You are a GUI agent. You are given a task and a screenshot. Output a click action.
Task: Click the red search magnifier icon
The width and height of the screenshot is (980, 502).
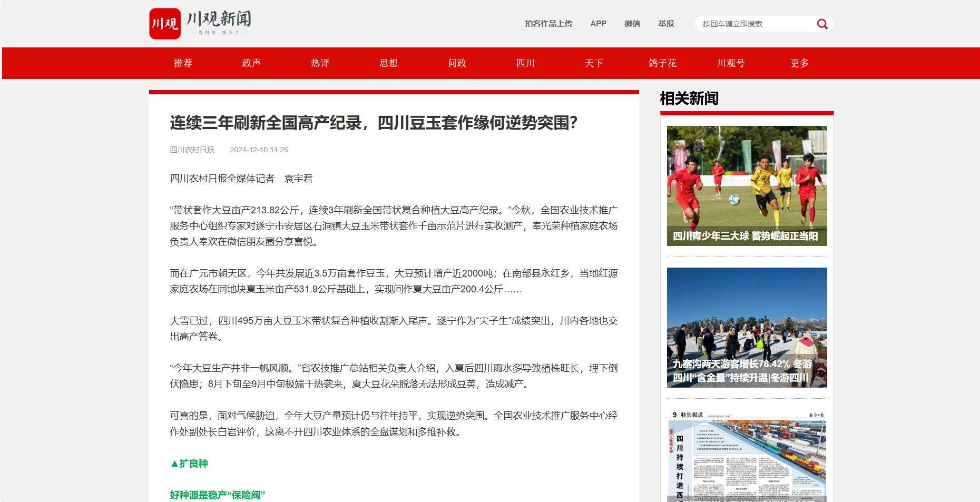[x=822, y=24]
